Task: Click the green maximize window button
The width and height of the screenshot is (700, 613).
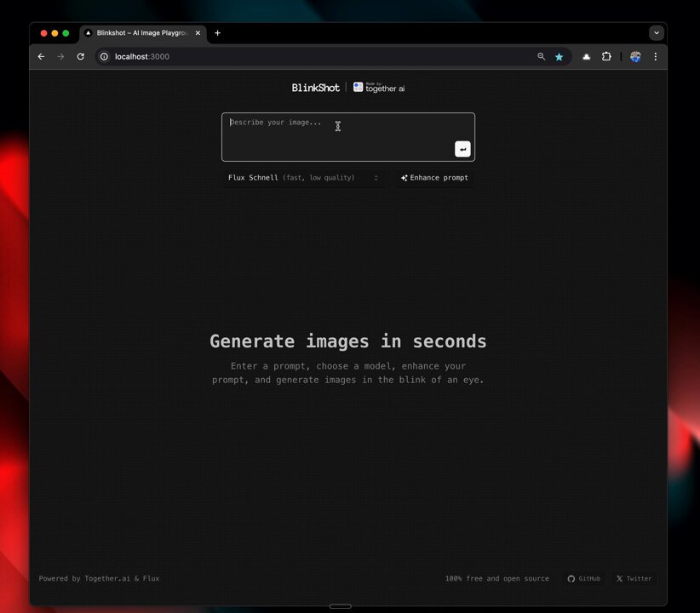Action: tap(66, 33)
